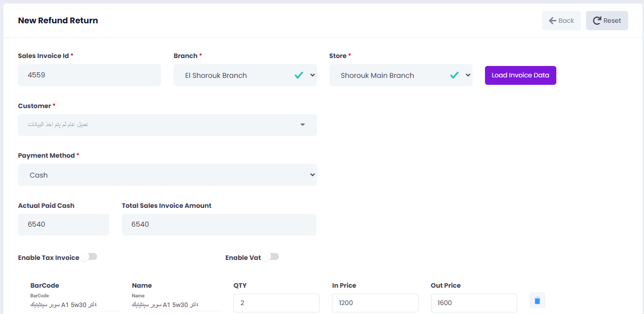Image resolution: width=644 pixels, height=314 pixels.
Task: Click the Out Price input field
Action: (474, 303)
